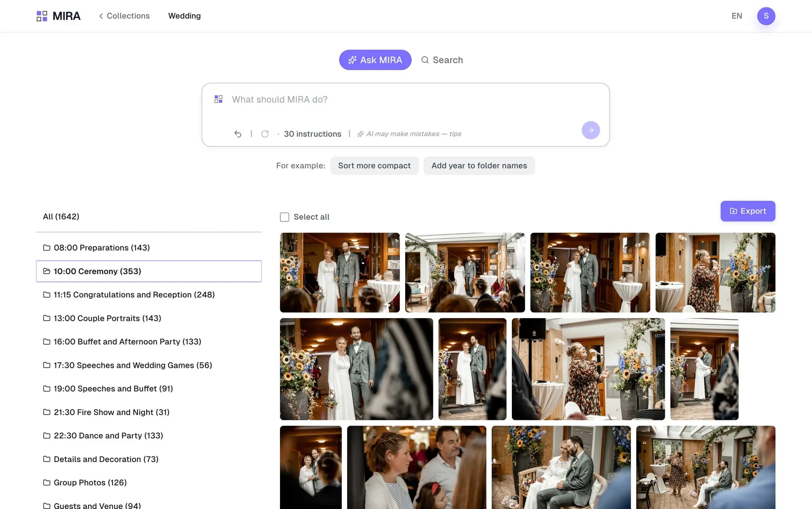The width and height of the screenshot is (812, 509).
Task: Open narrow second-row portrait thumbnail of couple standing
Action: (x=472, y=369)
